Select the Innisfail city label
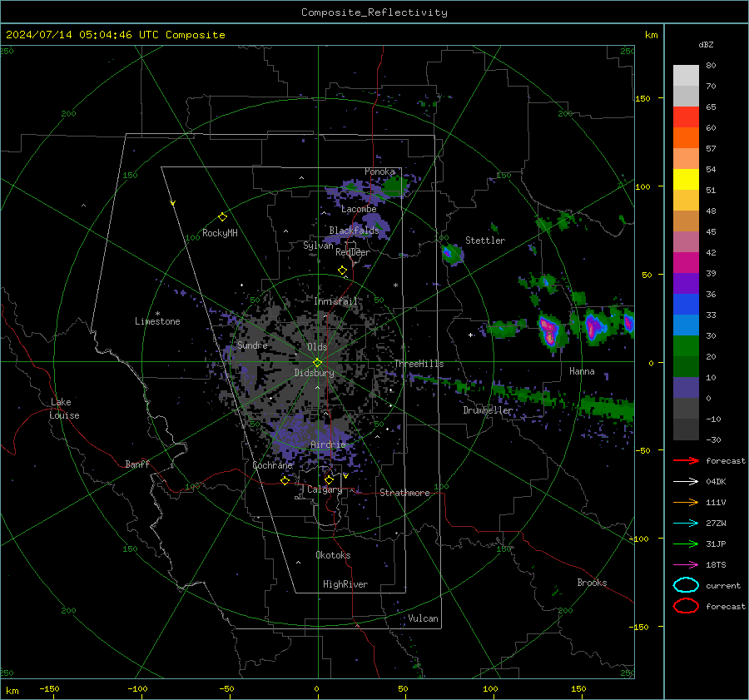The width and height of the screenshot is (749, 700). pos(336,301)
